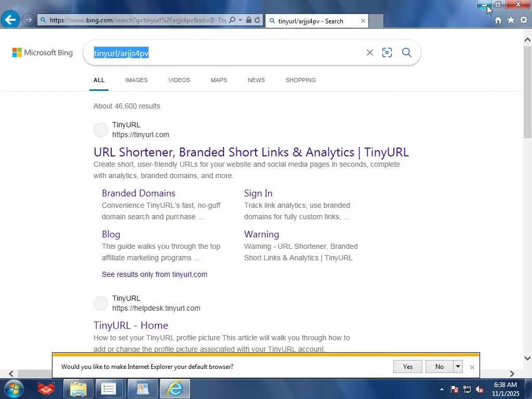Switch to the MAPS tab
Image resolution: width=532 pixels, height=399 pixels.
(x=219, y=80)
